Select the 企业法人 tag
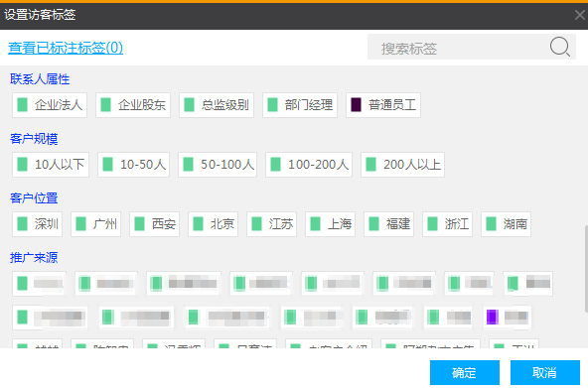 click(x=50, y=105)
